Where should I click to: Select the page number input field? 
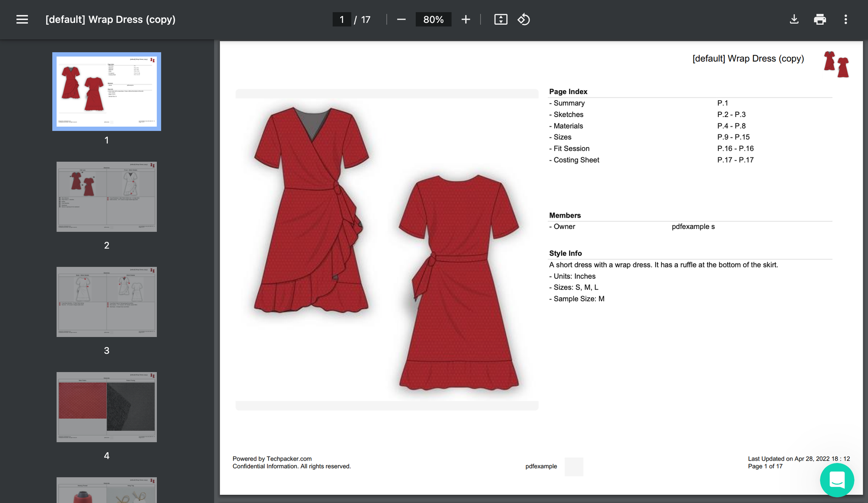tap(342, 20)
